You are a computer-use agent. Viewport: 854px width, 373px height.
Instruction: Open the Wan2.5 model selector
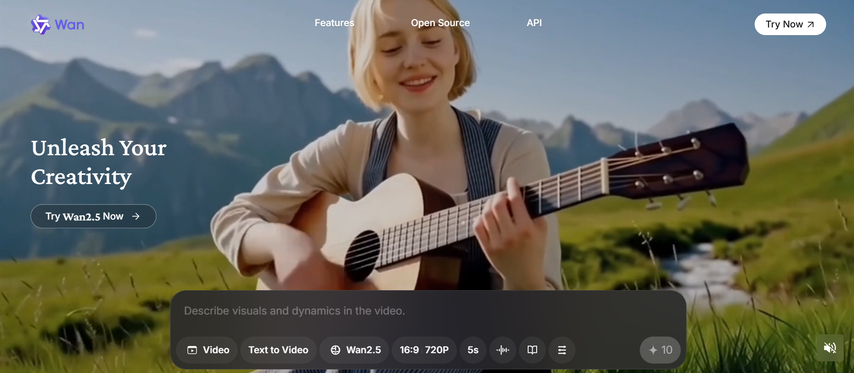coord(354,350)
